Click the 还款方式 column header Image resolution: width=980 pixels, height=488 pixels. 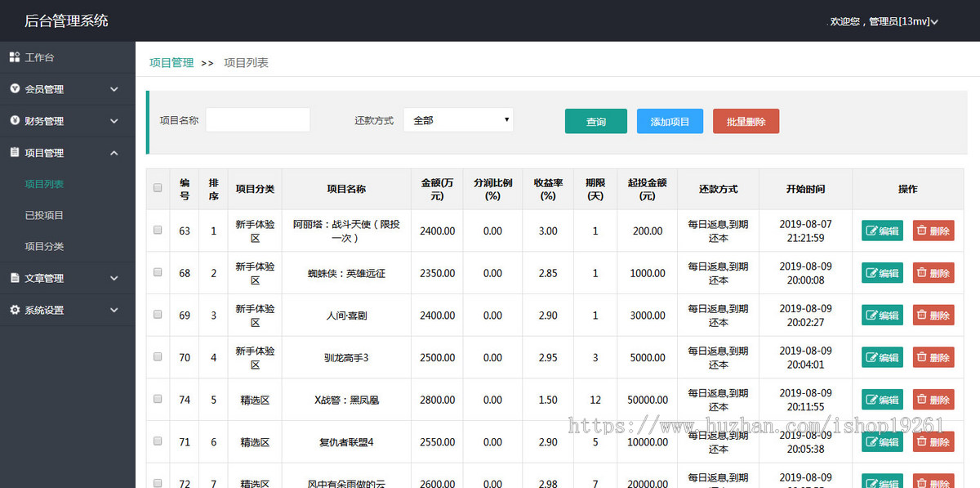point(718,189)
